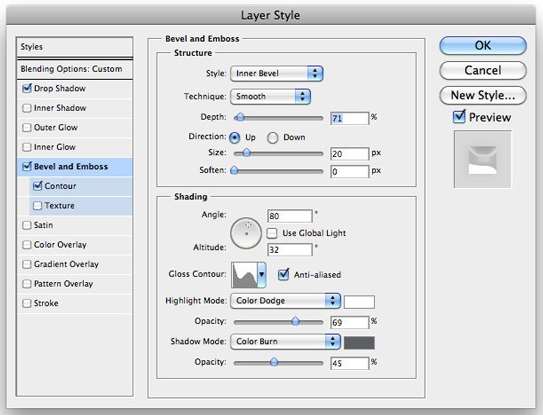The height and width of the screenshot is (415, 543).
Task: Click the Soften slider handle
Action: point(234,170)
